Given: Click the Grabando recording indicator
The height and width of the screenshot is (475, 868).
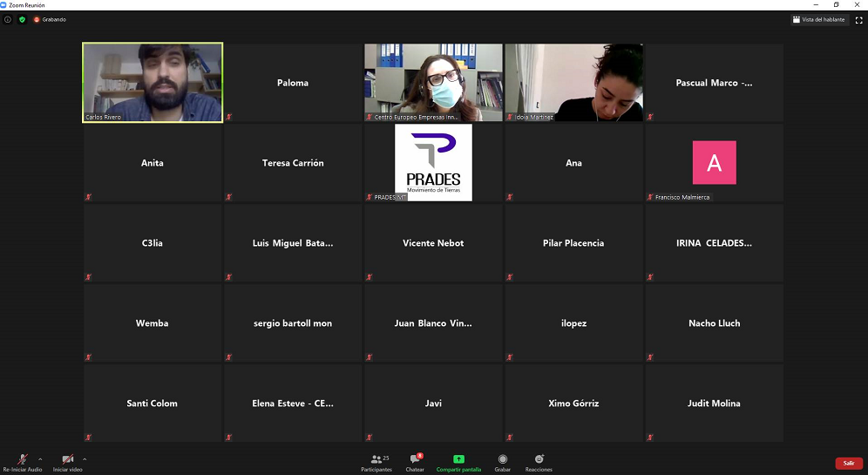Looking at the screenshot, I should coord(50,19).
